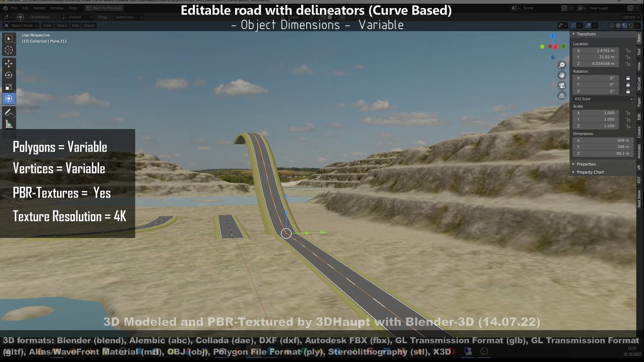Click the zoom magnifier viewport icon

pyautogui.click(x=561, y=65)
